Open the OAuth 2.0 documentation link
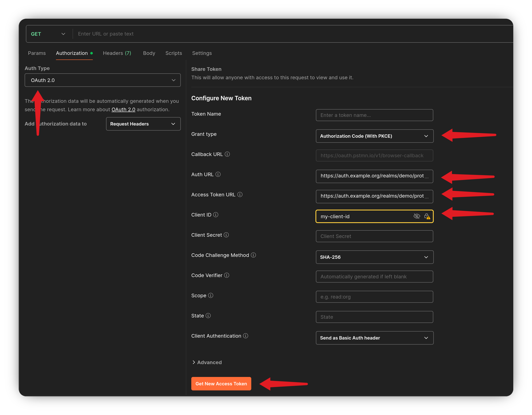532x415 pixels. click(123, 110)
